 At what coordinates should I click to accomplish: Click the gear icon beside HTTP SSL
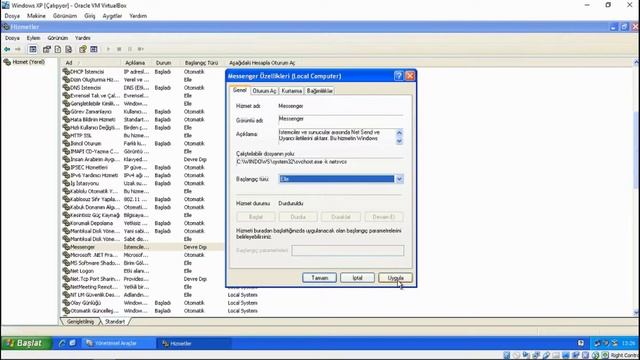tap(66, 136)
